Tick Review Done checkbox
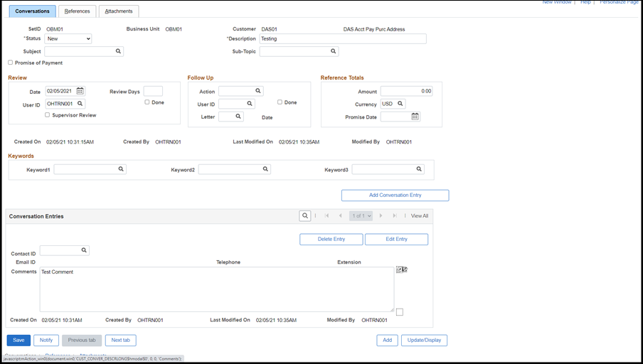This screenshot has width=643, height=364. [x=147, y=102]
